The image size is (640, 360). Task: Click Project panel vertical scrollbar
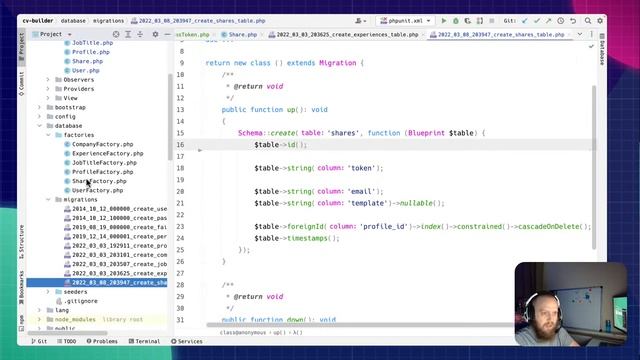click(x=170, y=117)
